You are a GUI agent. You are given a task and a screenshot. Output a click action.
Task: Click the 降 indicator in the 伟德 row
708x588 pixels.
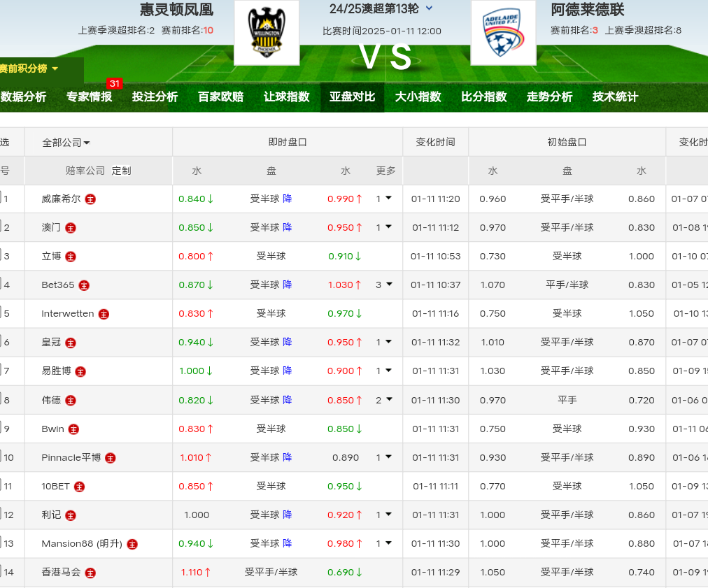[287, 400]
